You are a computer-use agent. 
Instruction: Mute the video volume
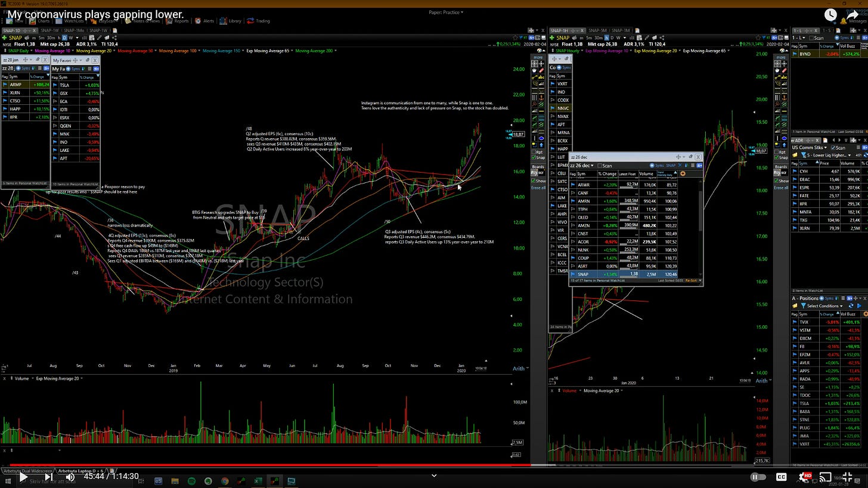70,477
